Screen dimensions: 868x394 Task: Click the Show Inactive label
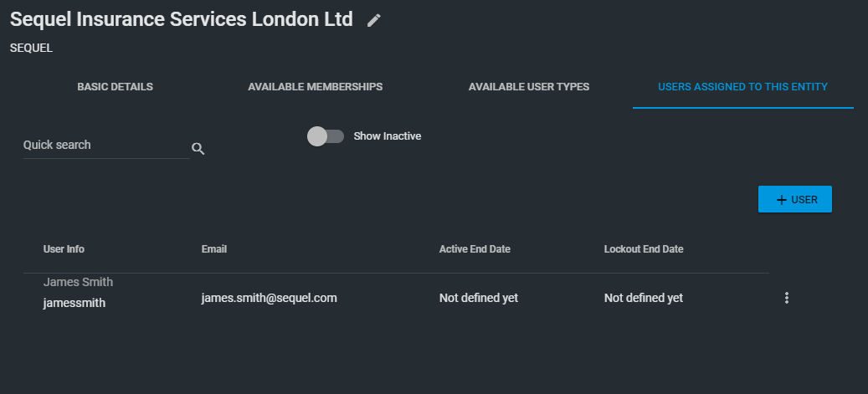click(388, 136)
